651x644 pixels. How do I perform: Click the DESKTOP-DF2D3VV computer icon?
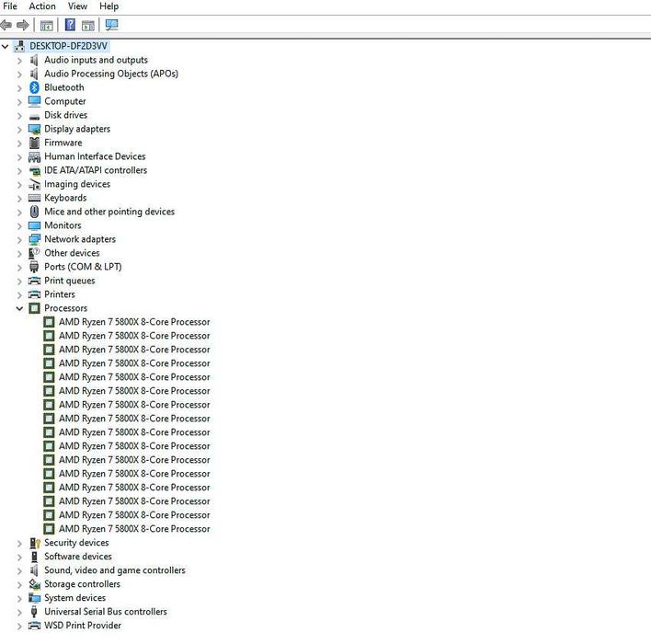tap(19, 46)
